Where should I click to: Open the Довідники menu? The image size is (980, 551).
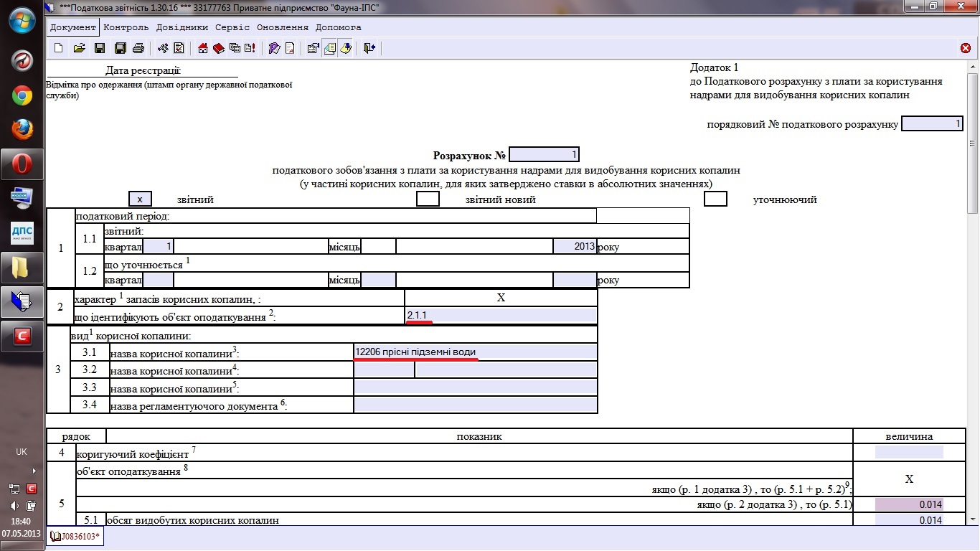coord(182,27)
